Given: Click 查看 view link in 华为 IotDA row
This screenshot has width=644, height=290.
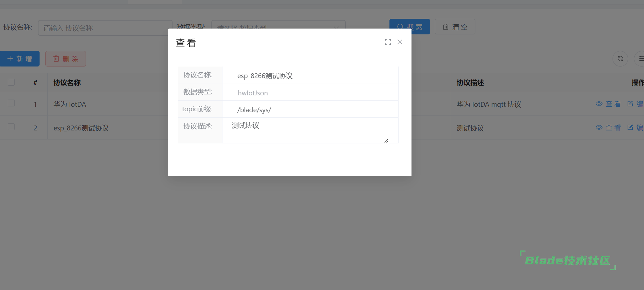Looking at the screenshot, I should point(608,104).
